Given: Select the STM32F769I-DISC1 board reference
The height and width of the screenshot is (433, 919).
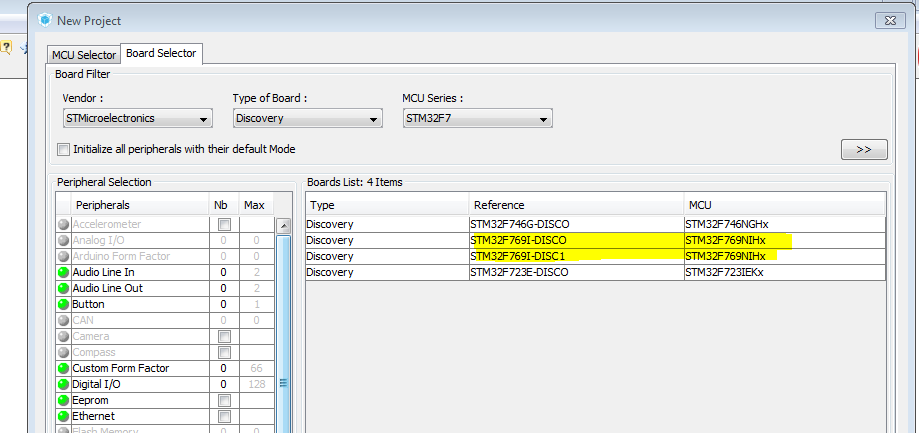Looking at the screenshot, I should [517, 256].
